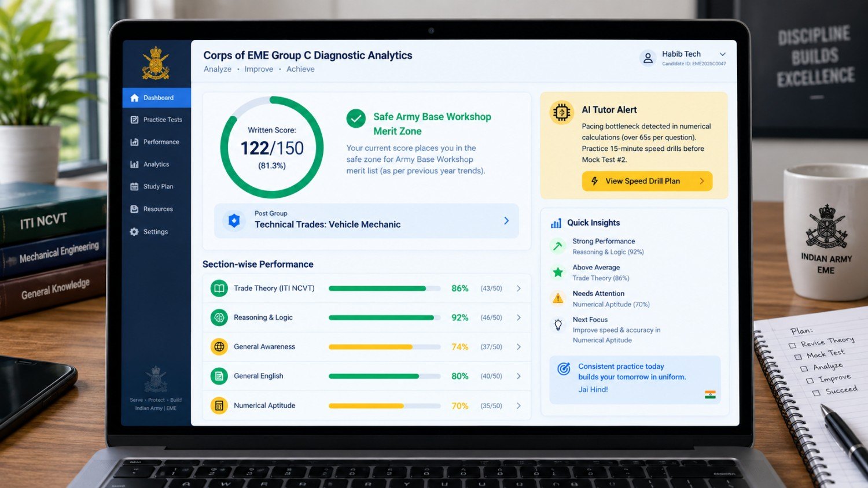This screenshot has height=488, width=868.
Task: Go to Practice Tests in sidebar
Action: (x=156, y=120)
